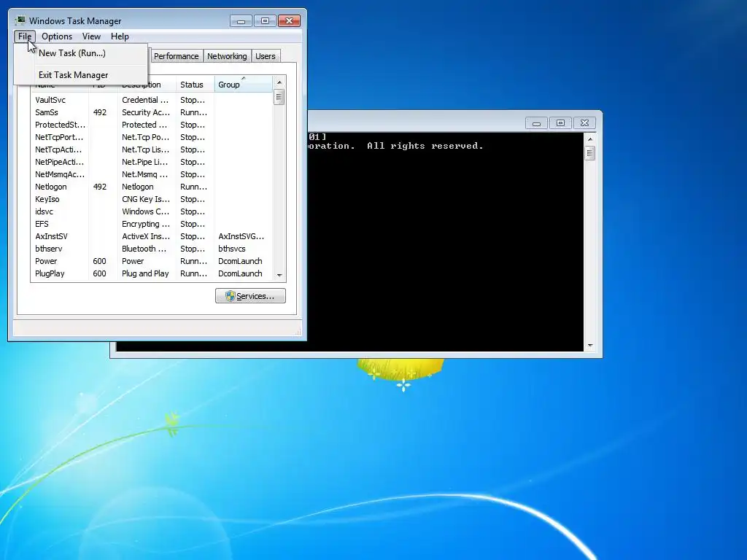The image size is (747, 560).
Task: Choose New Task (Run...) from File menu
Action: click(x=72, y=52)
